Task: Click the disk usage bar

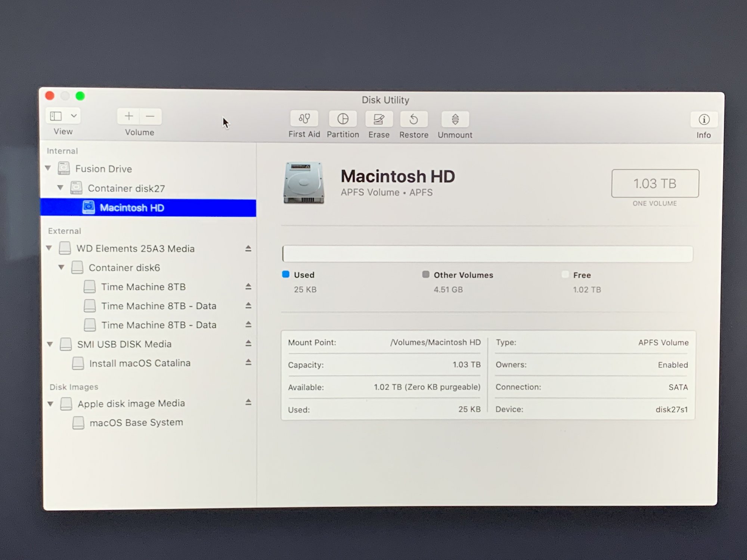Action: [487, 254]
